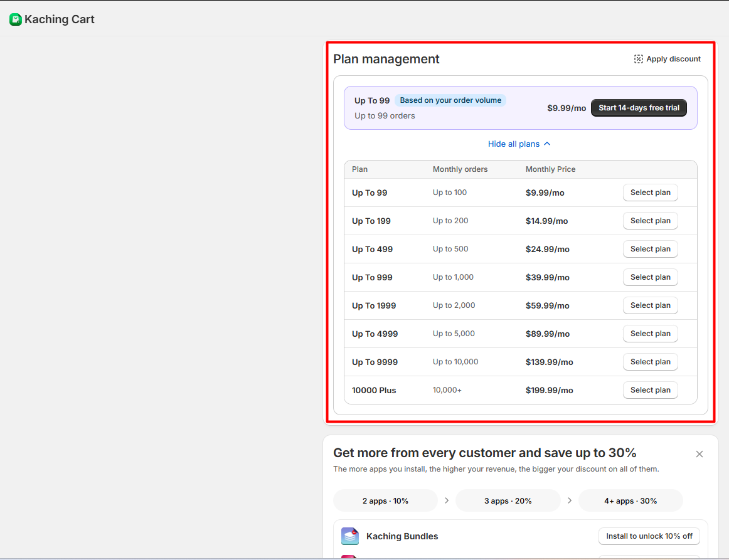The image size is (729, 560).
Task: Click the 3 apps · 20% tier pill
Action: [508, 500]
